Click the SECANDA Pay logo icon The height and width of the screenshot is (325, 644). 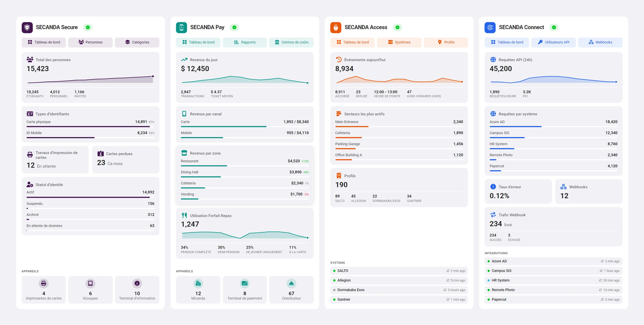(181, 27)
